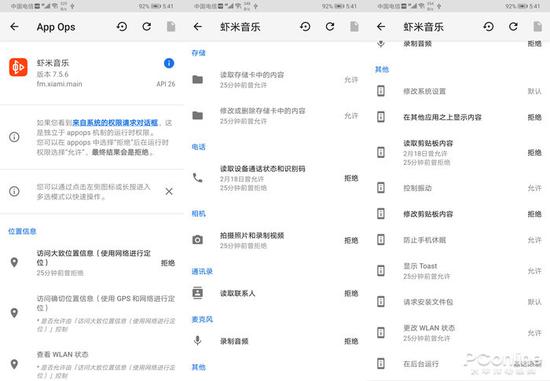550x381 pixels.
Task: Select contacts icon next to 读取联系人
Action: click(197, 293)
